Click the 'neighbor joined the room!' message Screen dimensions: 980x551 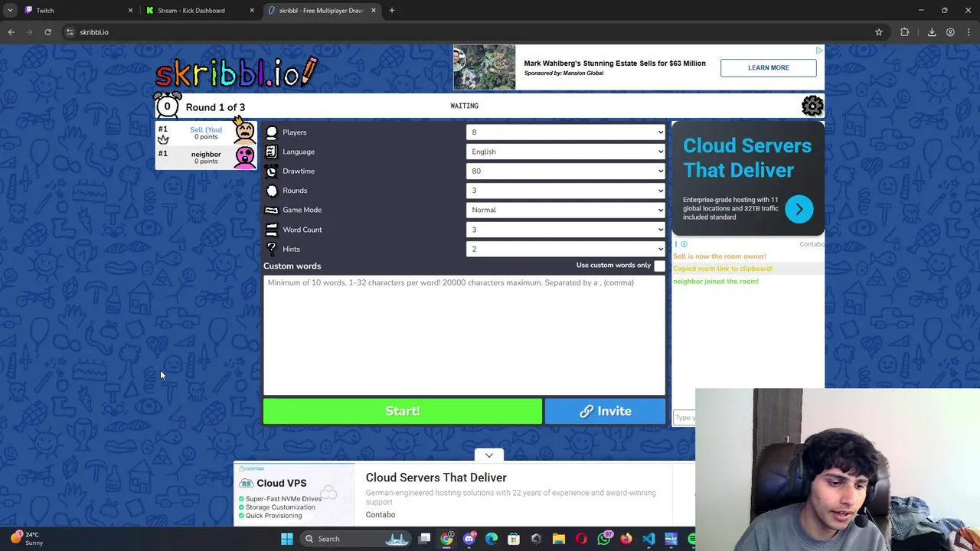tap(716, 281)
